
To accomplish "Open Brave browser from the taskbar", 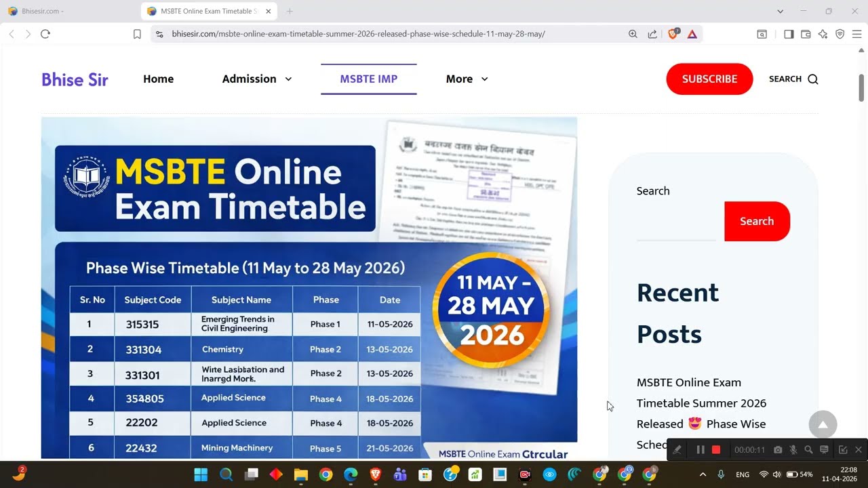I will click(x=376, y=474).
